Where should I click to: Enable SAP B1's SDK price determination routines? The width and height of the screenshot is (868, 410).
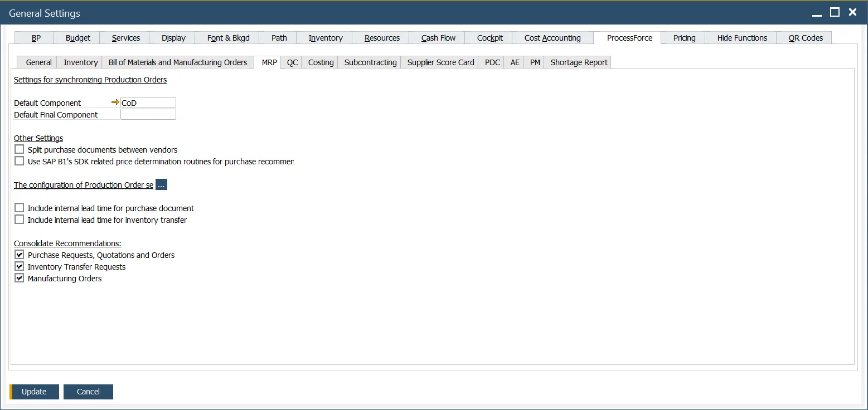click(19, 160)
